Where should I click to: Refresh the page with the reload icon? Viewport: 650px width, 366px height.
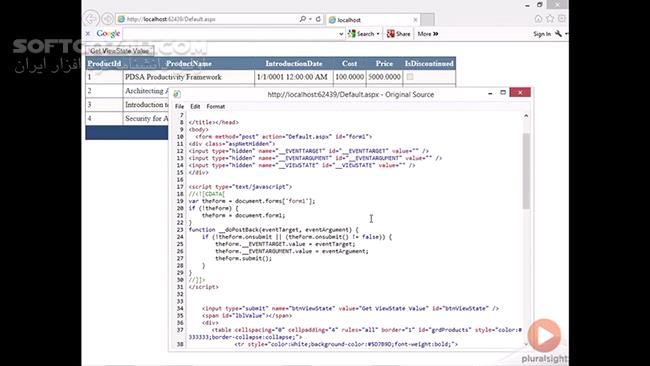[318, 19]
